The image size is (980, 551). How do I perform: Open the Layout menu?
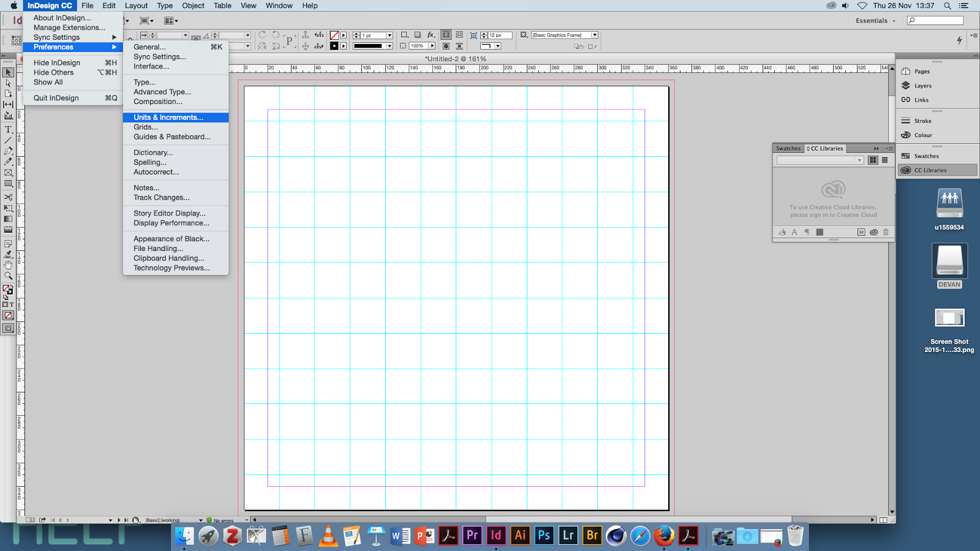click(x=136, y=6)
